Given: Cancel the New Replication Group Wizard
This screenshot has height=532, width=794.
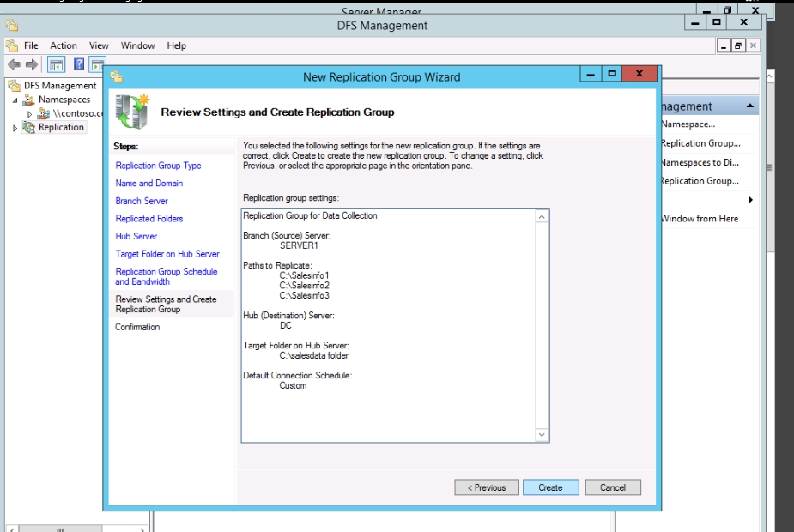Looking at the screenshot, I should [613, 487].
